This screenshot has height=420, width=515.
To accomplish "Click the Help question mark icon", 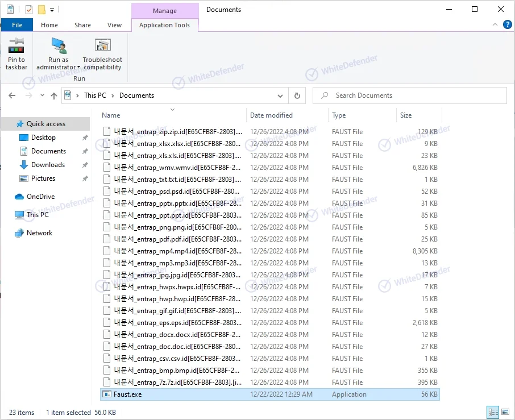I will click(507, 24).
